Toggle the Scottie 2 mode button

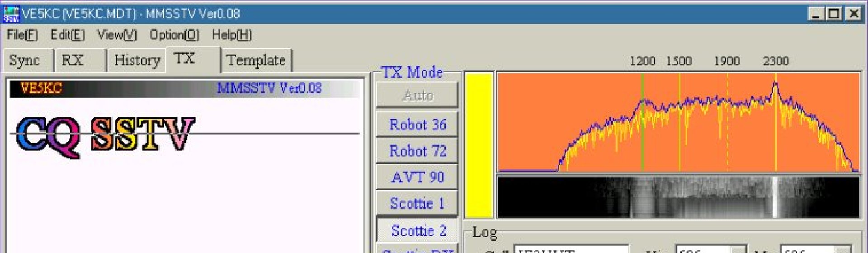[x=417, y=230]
